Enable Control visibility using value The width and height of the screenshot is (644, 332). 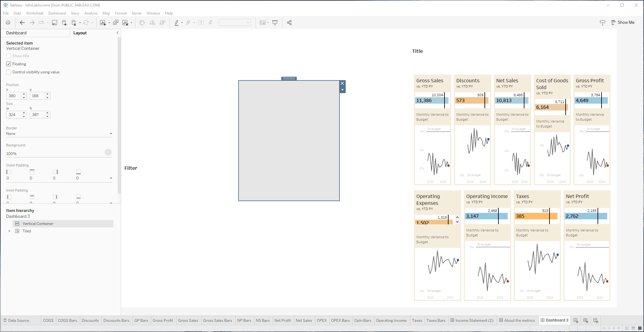[9, 72]
